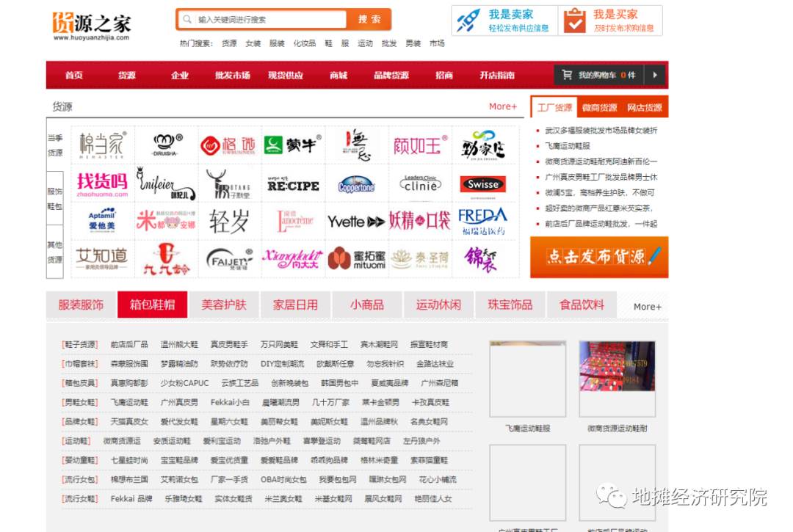Select the 服装服饰 category tab
Image resolution: width=793 pixels, height=532 pixels.
81,305
